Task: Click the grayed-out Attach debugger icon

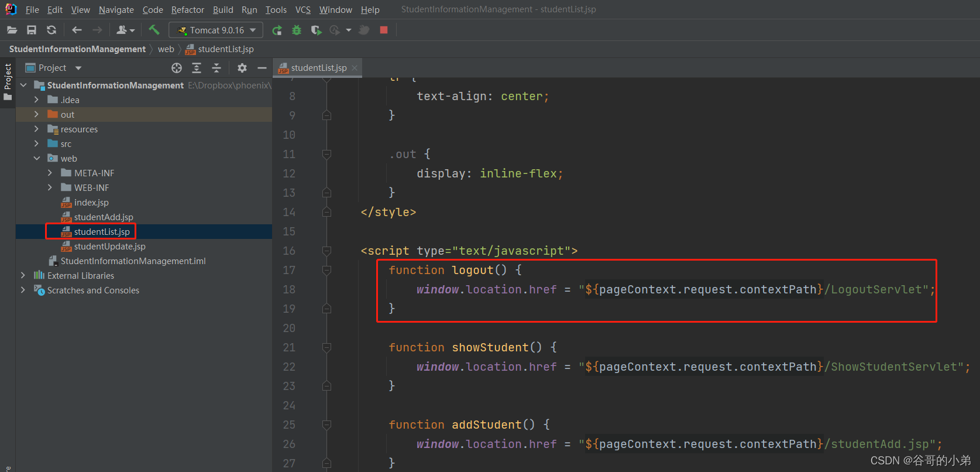Action: coord(364,30)
